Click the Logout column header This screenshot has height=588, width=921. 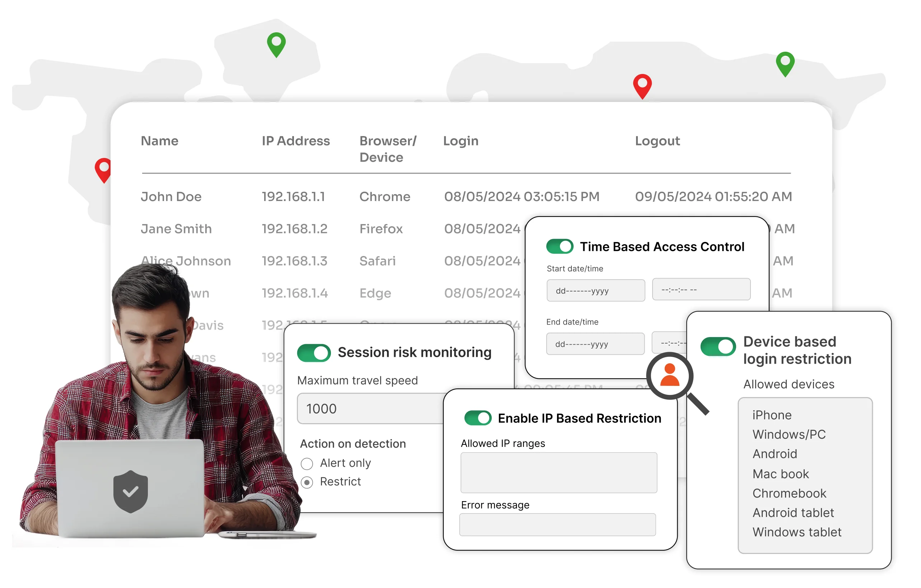pos(658,141)
